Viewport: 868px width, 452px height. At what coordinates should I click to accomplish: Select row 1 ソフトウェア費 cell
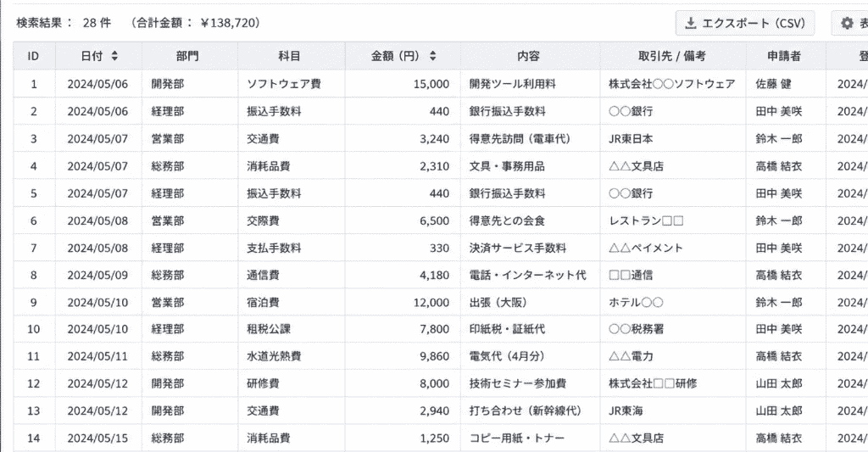(292, 84)
